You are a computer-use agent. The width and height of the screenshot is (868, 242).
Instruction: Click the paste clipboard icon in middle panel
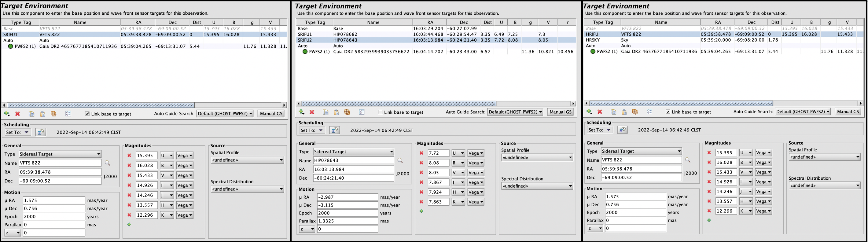pyautogui.click(x=336, y=112)
